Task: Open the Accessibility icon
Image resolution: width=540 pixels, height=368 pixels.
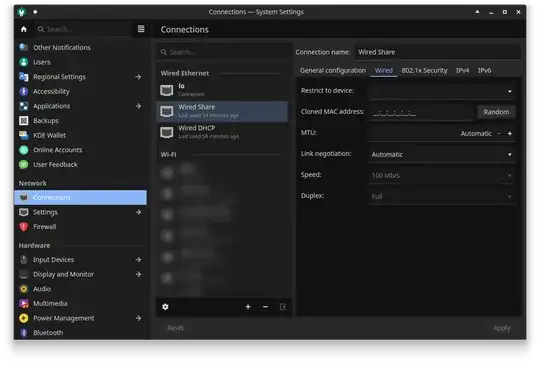Action: click(24, 91)
